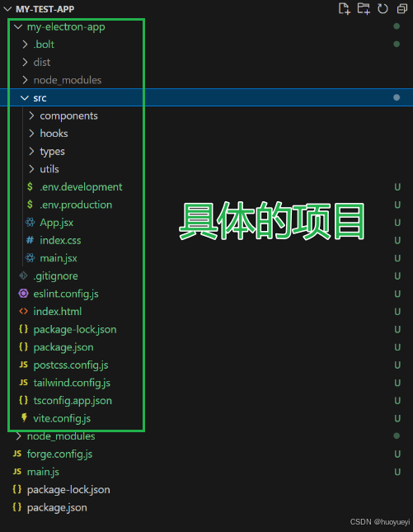Open the root main.js file
The image size is (413, 532).
pos(43,472)
